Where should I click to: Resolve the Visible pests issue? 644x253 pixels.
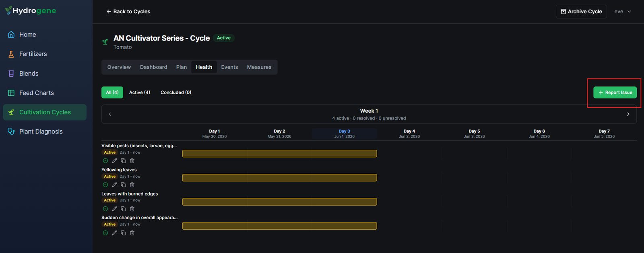pyautogui.click(x=105, y=160)
